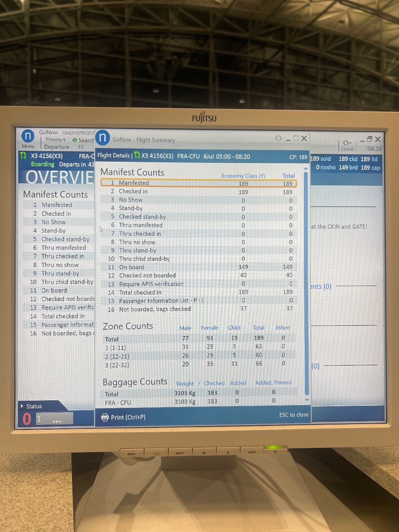The height and width of the screenshot is (532, 399).
Task: Click the green Search indicator icon
Action: (74, 140)
